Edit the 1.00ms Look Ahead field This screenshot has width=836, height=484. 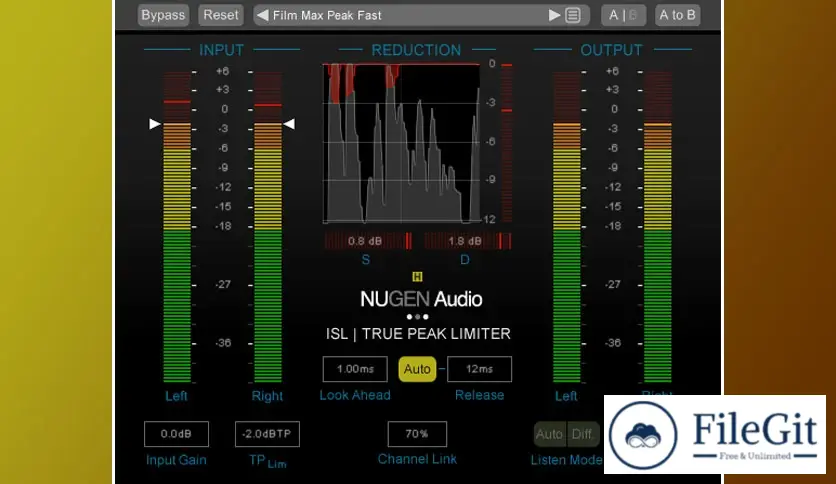[355, 369]
